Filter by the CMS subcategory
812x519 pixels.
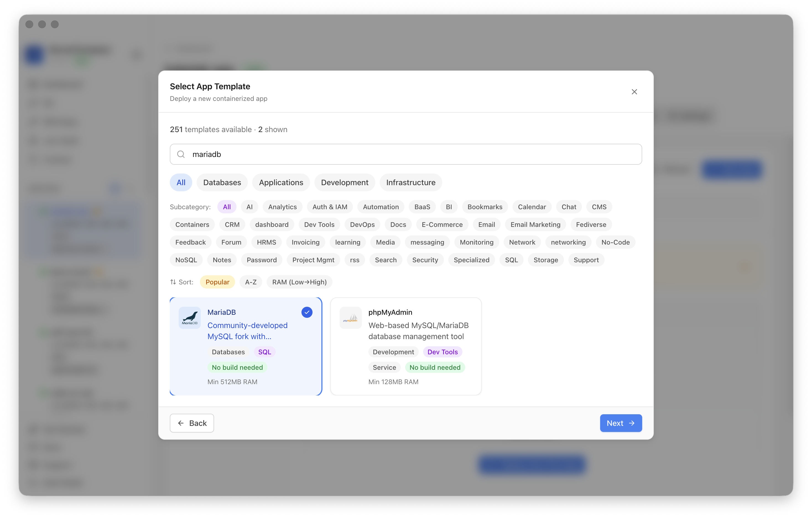[x=599, y=207]
